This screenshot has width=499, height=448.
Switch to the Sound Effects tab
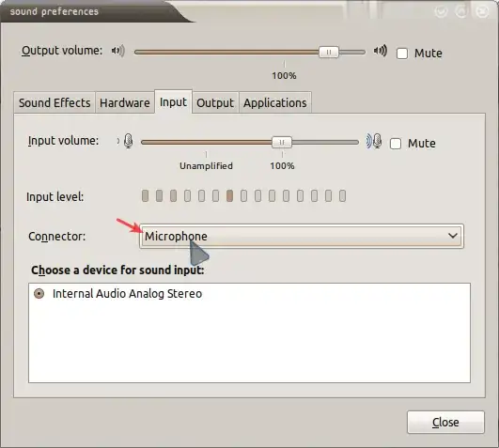(55, 102)
